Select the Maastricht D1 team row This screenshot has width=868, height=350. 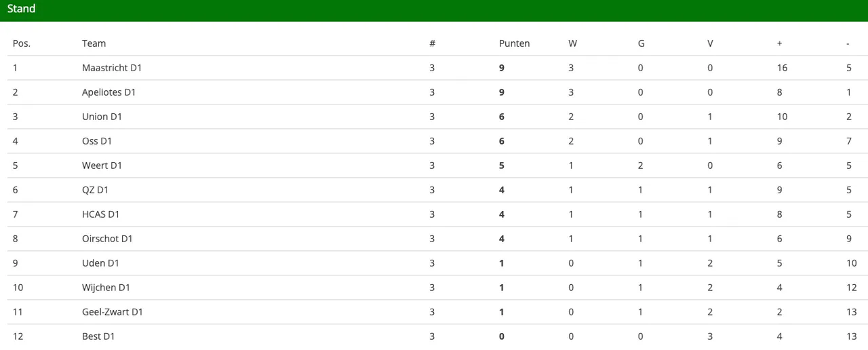click(x=434, y=68)
